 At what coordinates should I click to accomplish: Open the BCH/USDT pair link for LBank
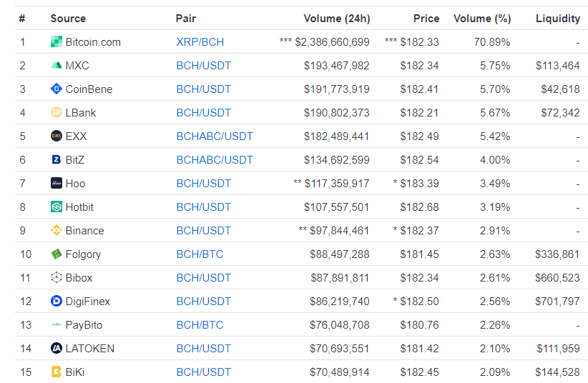(204, 113)
